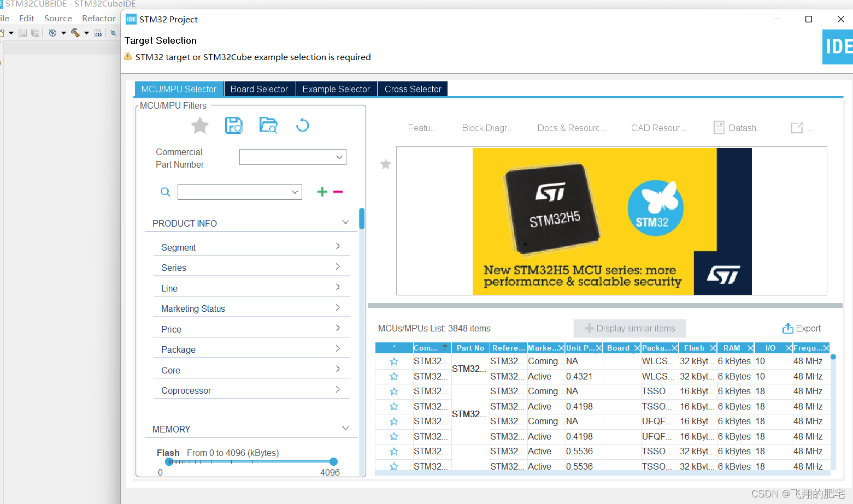Screen dimensions: 853x504
Task: Expand the Coprocessor filter
Action: click(x=338, y=389)
